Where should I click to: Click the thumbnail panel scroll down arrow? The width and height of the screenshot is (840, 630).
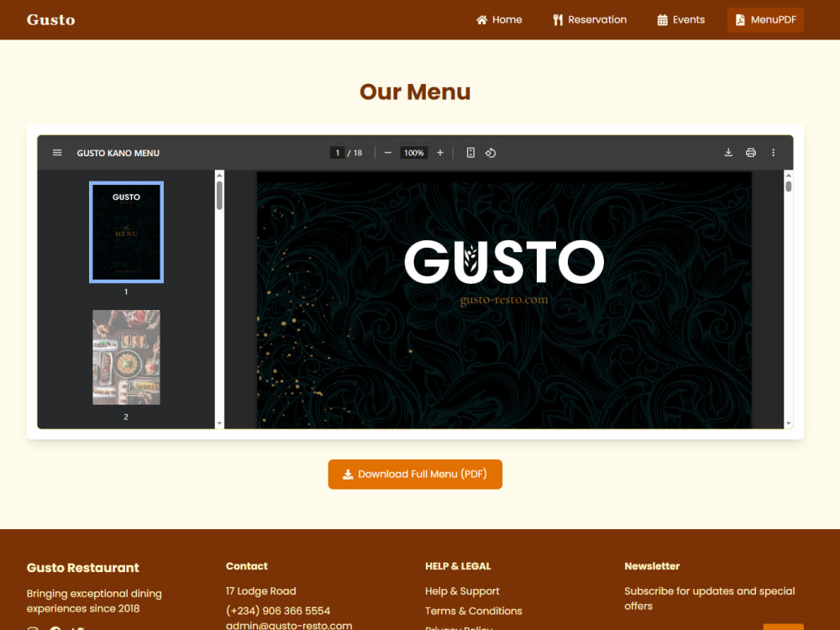pyautogui.click(x=219, y=423)
